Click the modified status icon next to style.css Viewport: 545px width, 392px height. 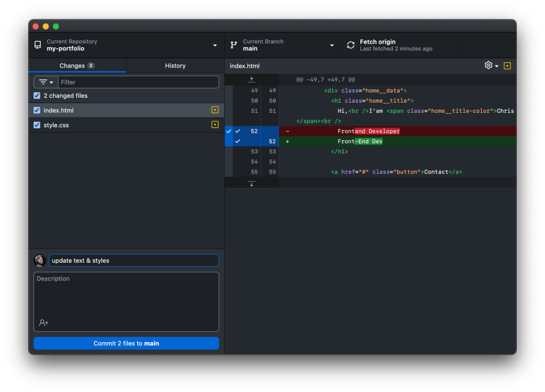click(x=214, y=125)
